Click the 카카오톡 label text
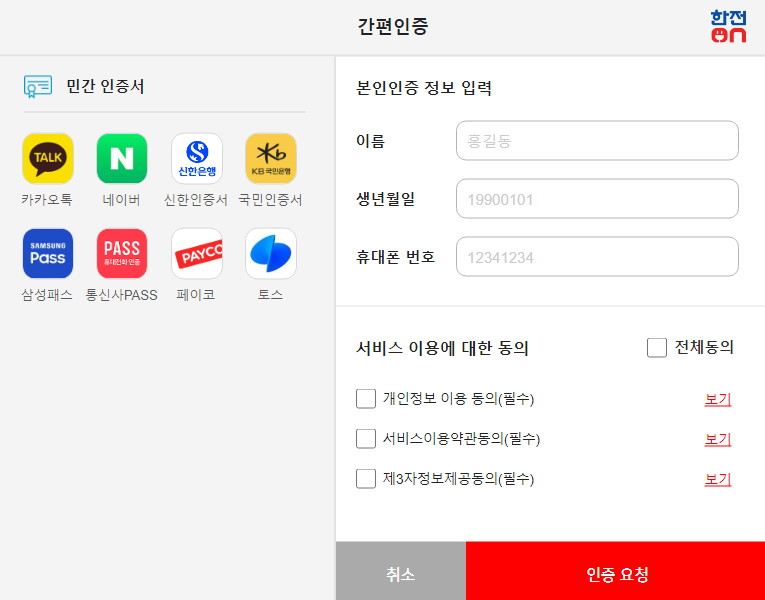 coord(47,200)
